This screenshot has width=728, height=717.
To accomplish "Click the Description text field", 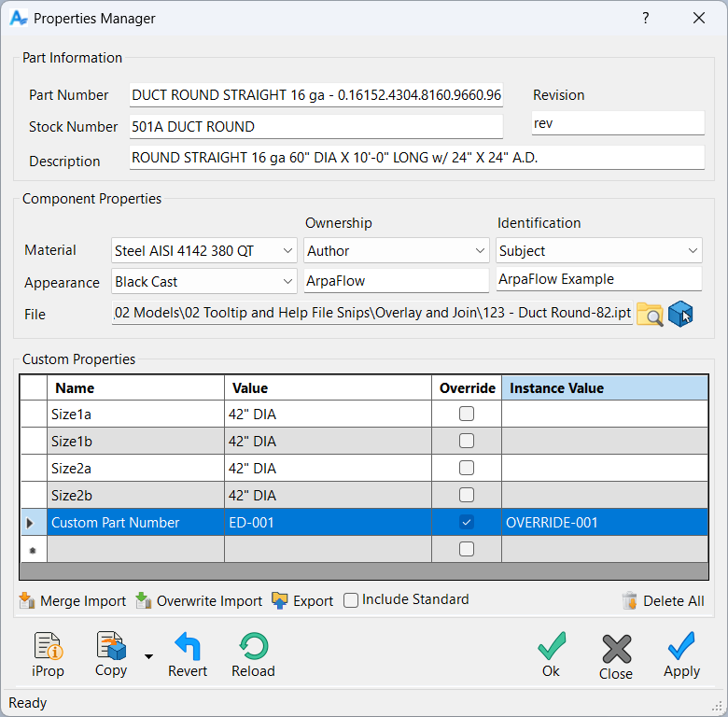I will pos(416,159).
